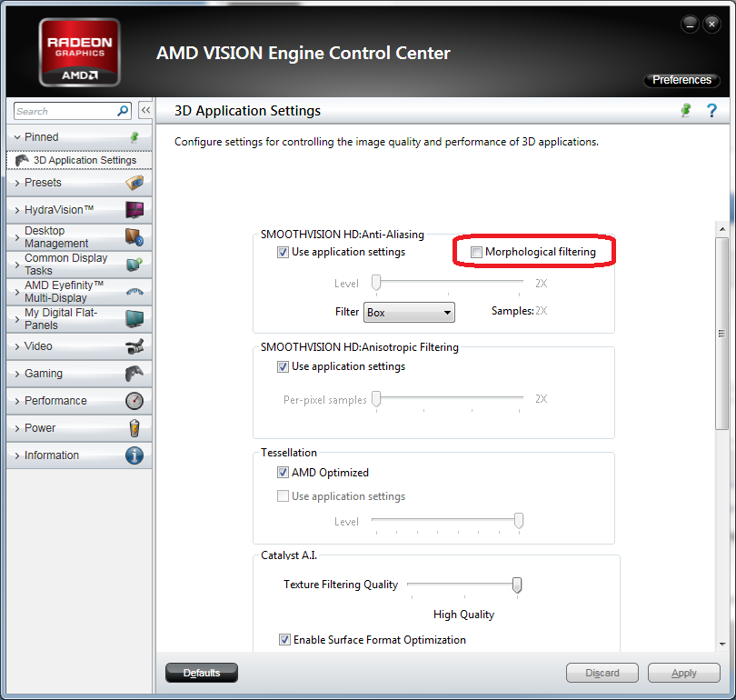736x700 pixels.
Task: Collapse the sidebar with double-arrow button
Action: (x=145, y=110)
